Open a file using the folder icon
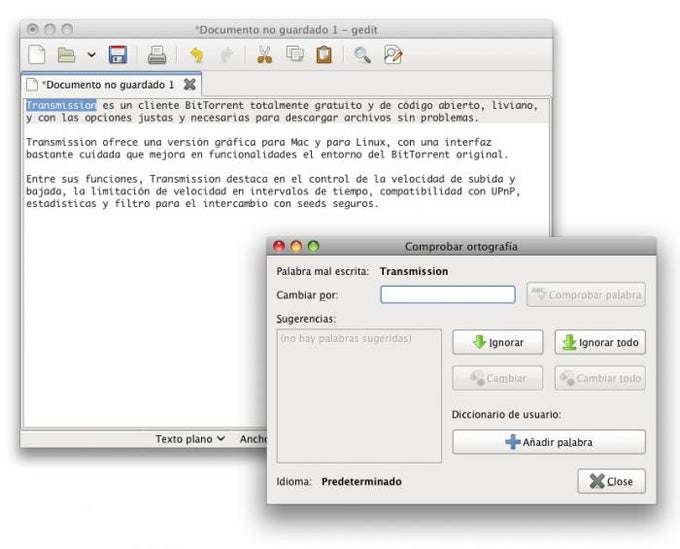 (66, 55)
